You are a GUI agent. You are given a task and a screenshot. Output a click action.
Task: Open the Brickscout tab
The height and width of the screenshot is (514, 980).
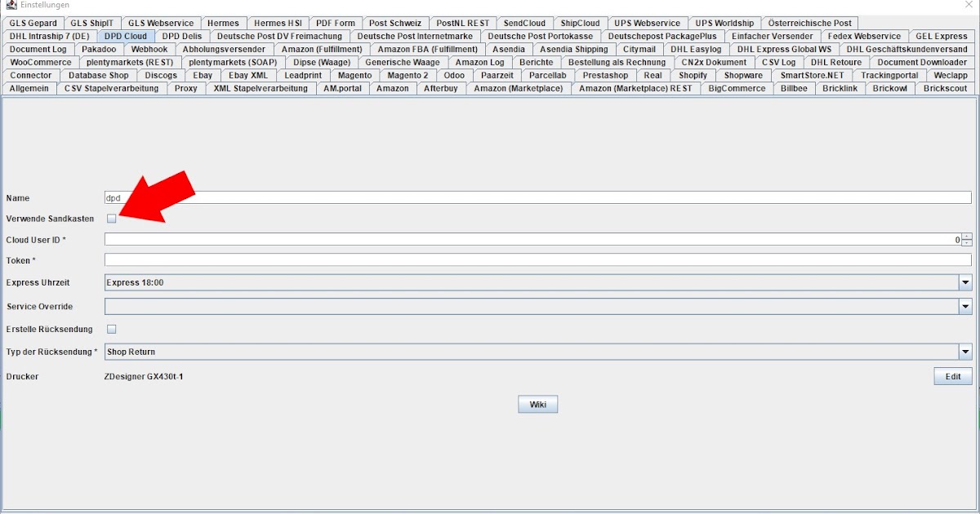coord(946,88)
